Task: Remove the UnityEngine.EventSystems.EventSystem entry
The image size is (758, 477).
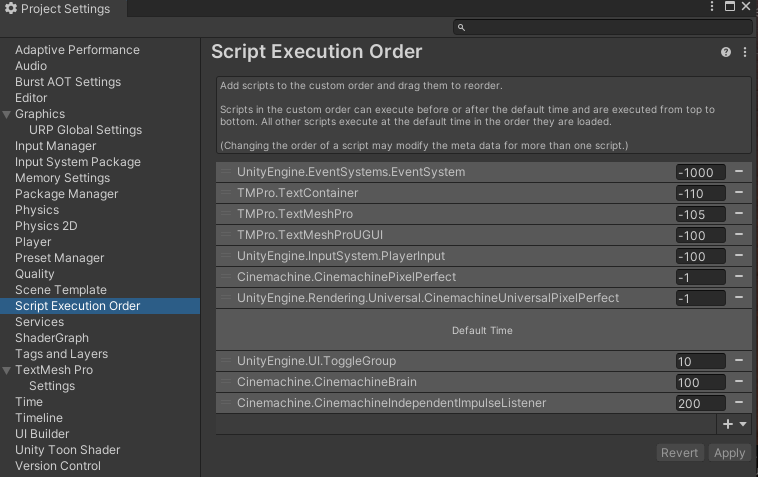Action: pyautogui.click(x=739, y=172)
